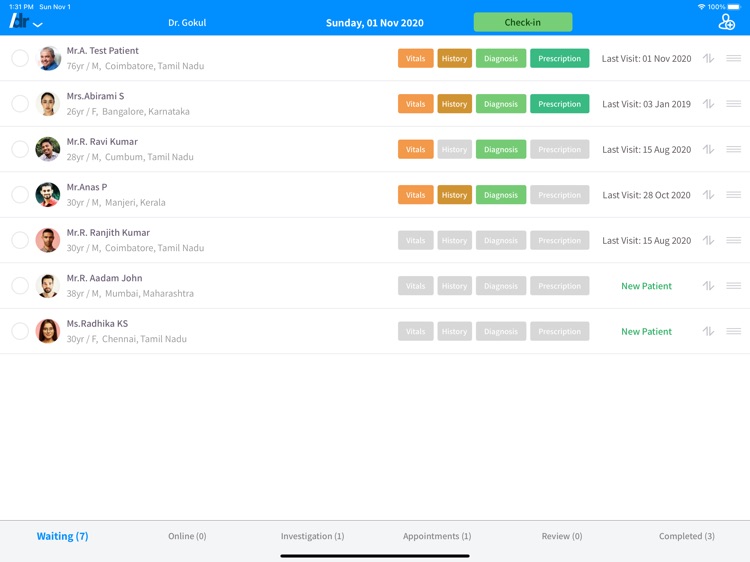Open greyed Prescription for Ms.Radhika KS
Screen dimensions: 750x562
tap(560, 331)
